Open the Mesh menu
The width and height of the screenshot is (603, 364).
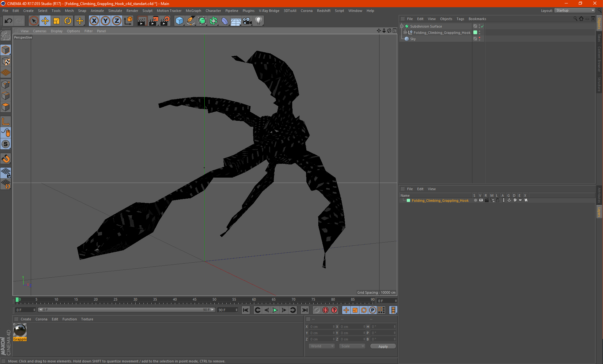pyautogui.click(x=69, y=11)
